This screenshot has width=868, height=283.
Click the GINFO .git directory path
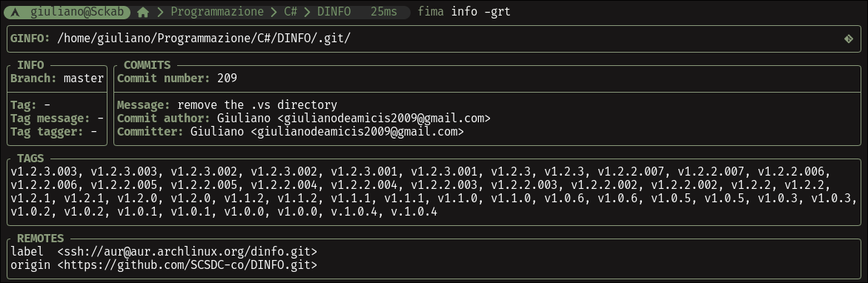pyautogui.click(x=204, y=39)
